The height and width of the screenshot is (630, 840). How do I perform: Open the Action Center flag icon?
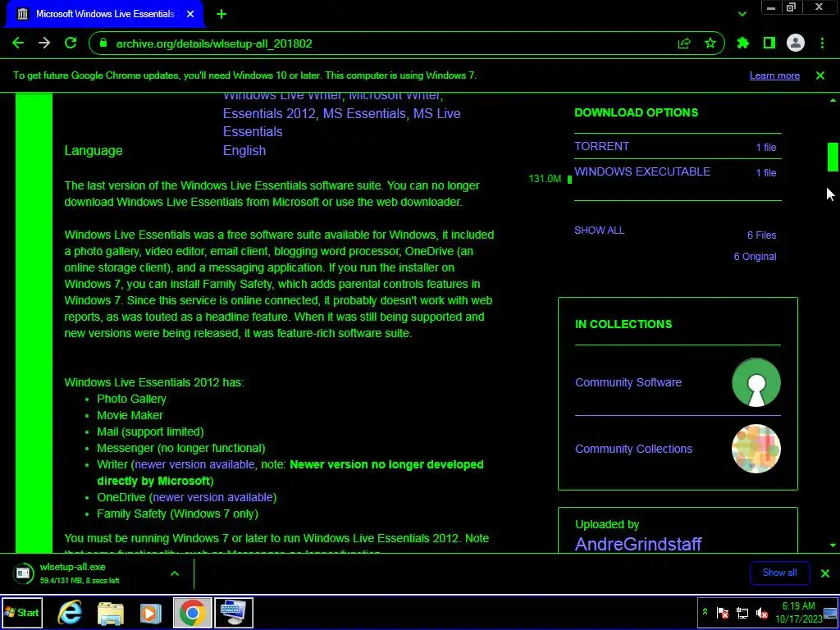722,612
